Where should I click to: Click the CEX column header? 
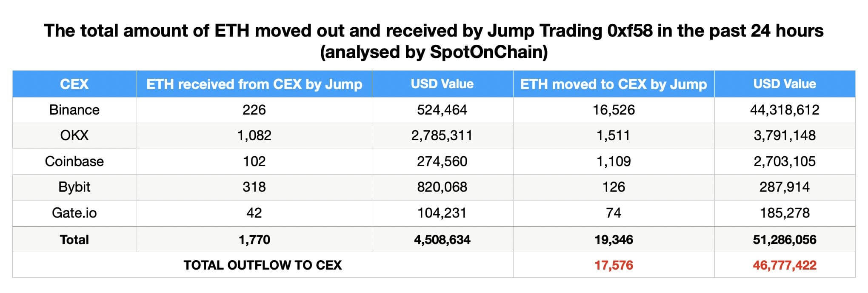pyautogui.click(x=74, y=84)
